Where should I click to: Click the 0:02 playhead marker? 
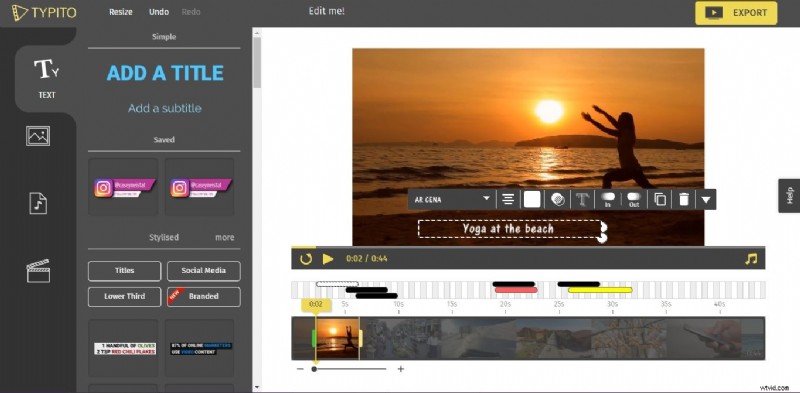pos(316,304)
